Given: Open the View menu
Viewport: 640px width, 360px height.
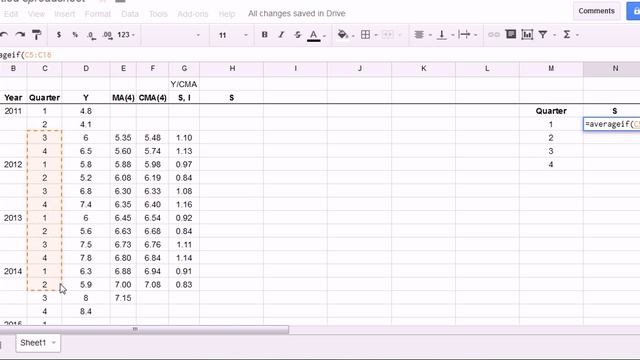Looking at the screenshot, I should (36, 14).
